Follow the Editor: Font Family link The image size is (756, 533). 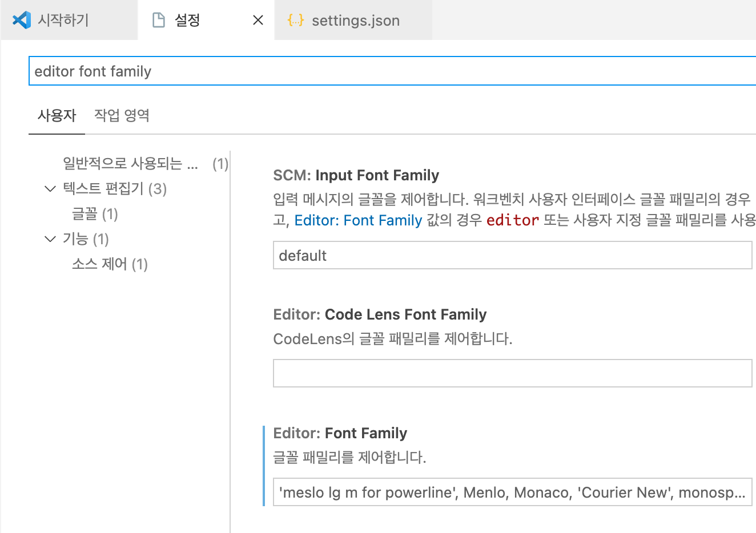click(x=358, y=220)
